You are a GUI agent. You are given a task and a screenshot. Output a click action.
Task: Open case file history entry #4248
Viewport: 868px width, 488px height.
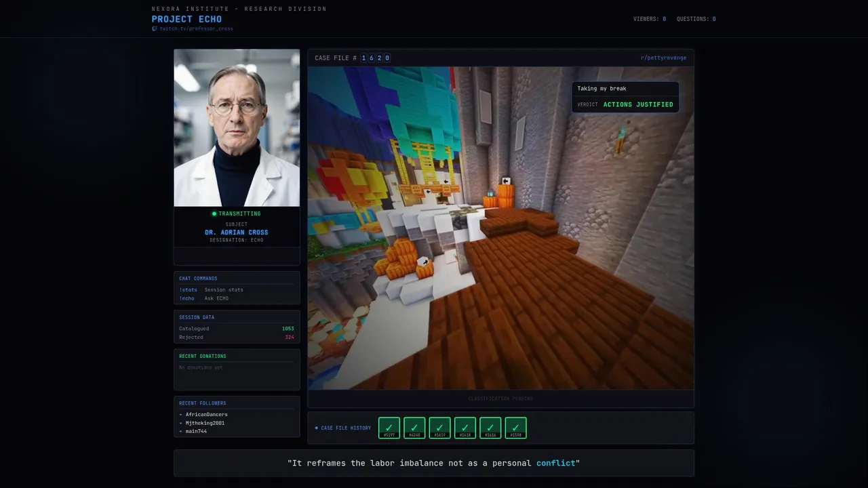pyautogui.click(x=414, y=428)
